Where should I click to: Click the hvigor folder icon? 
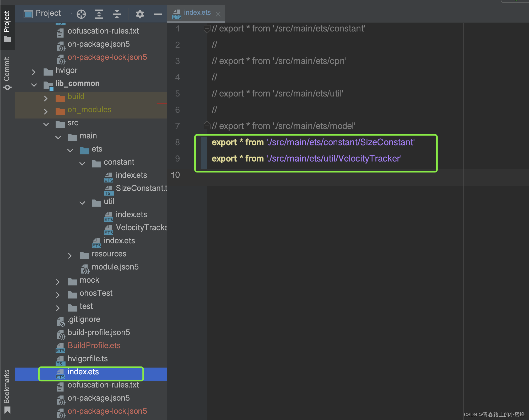tap(48, 72)
